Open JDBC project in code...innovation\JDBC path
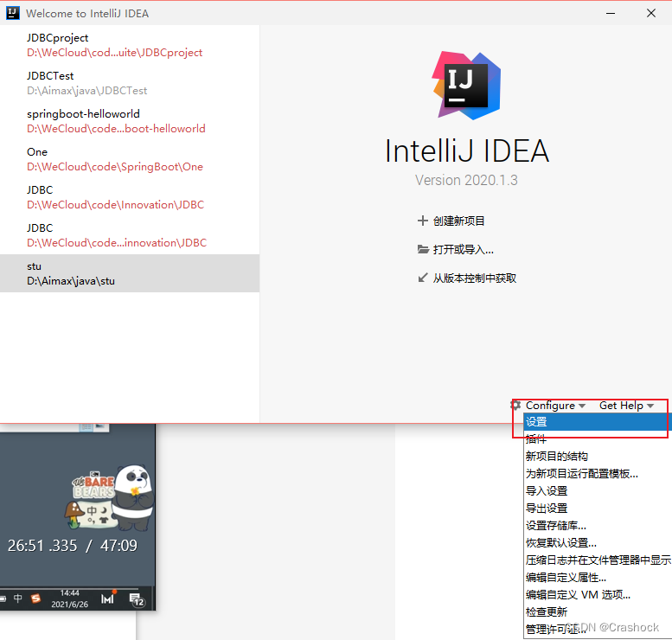Screen dimensions: 672x640 (130, 235)
